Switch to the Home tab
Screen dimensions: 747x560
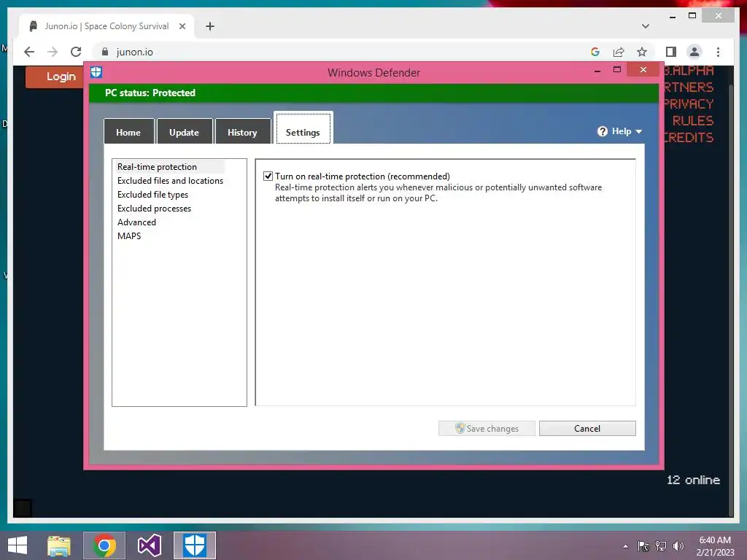point(128,132)
